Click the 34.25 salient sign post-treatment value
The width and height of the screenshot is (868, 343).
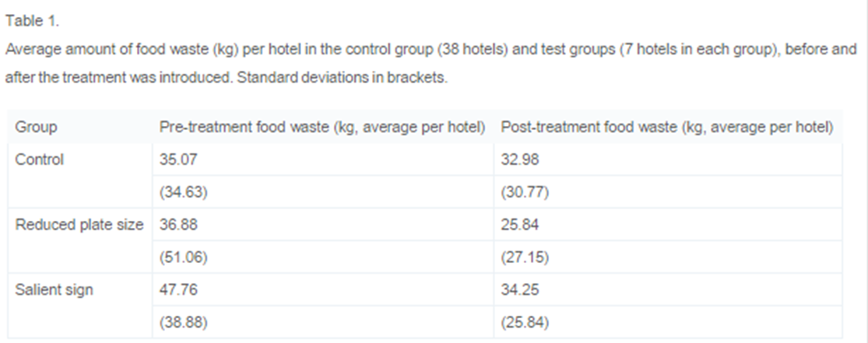pos(519,290)
